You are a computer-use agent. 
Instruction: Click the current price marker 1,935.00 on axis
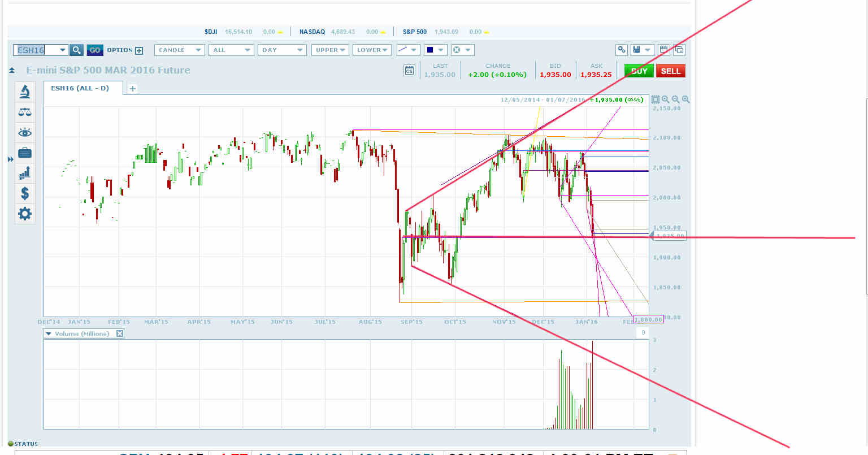tap(670, 236)
